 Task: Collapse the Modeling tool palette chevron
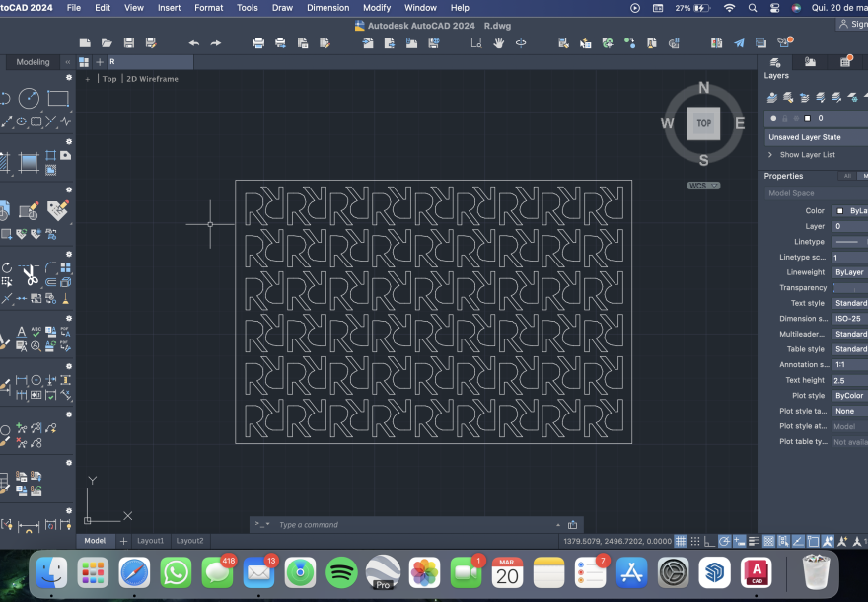point(67,62)
